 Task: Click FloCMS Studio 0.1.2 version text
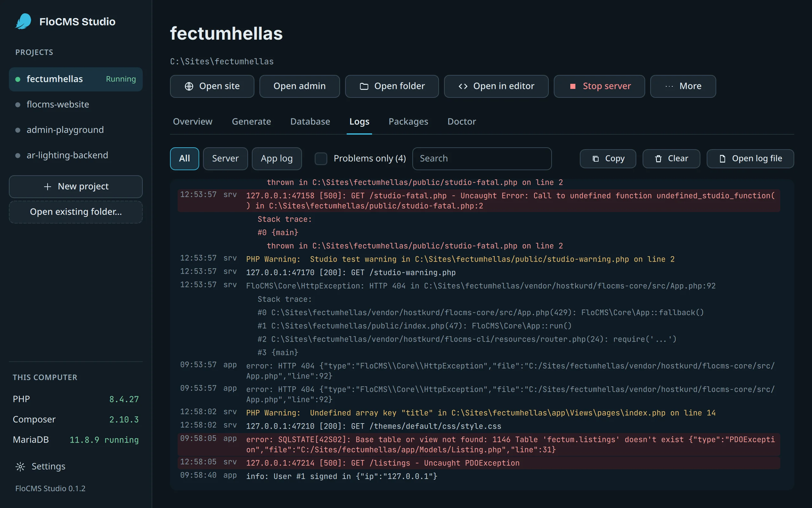tap(50, 489)
